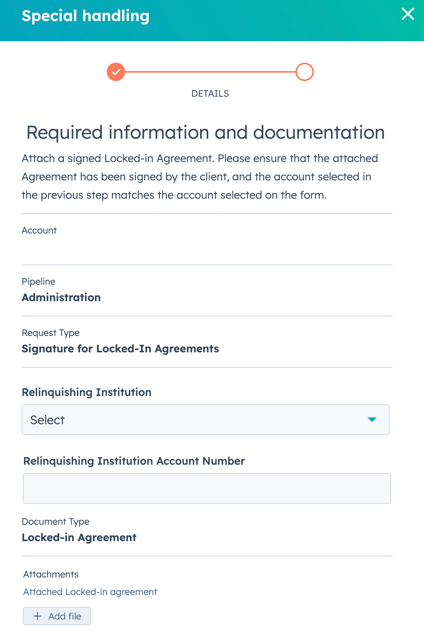
Task: Click Signature for Locked-In Agreements request type
Action: (120, 349)
